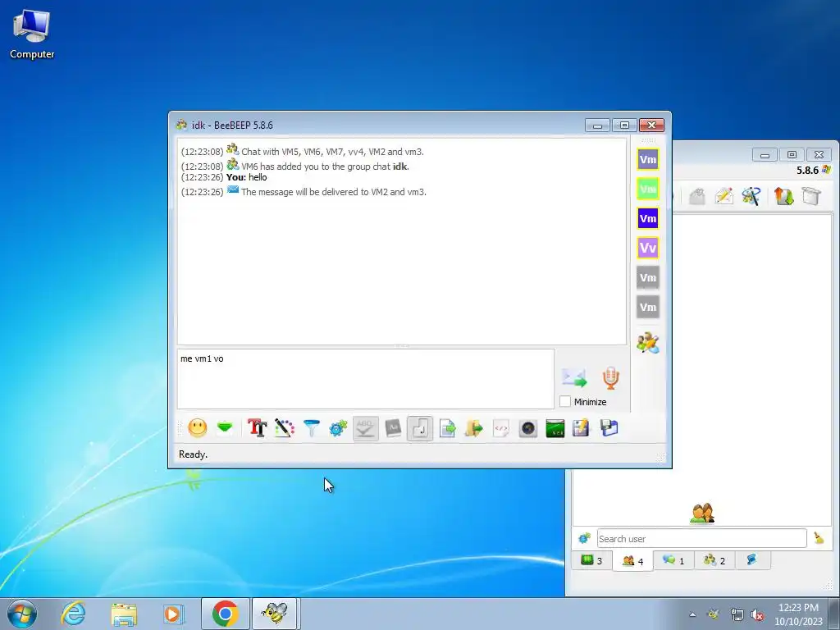This screenshot has height=630, width=840.
Task: Select the dark blue Vm member avatar
Action: pyautogui.click(x=648, y=218)
